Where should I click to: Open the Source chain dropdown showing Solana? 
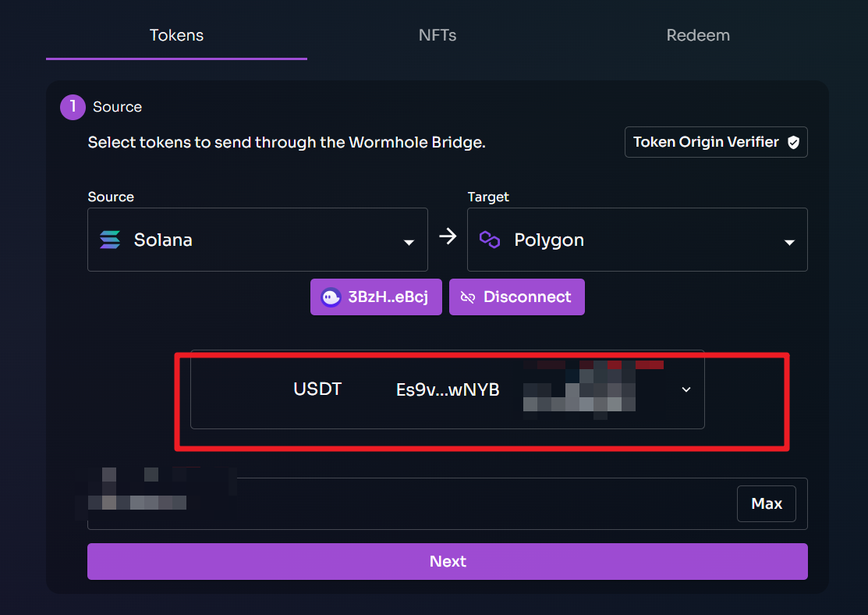pos(257,240)
